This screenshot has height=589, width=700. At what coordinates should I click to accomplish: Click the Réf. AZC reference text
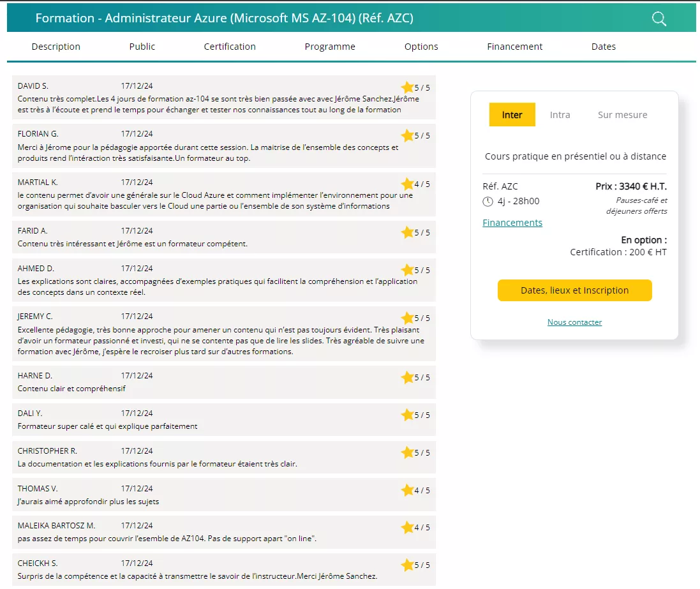tap(500, 186)
